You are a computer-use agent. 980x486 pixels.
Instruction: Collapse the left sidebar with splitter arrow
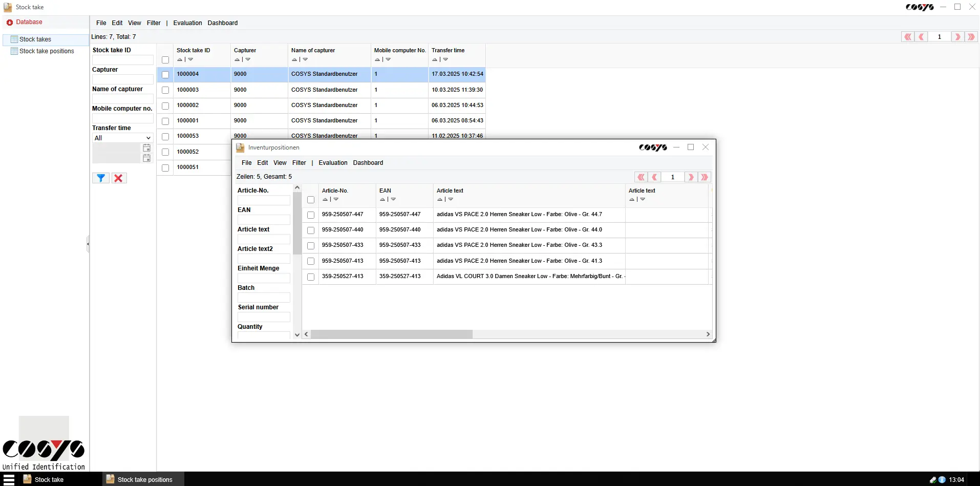(x=88, y=244)
